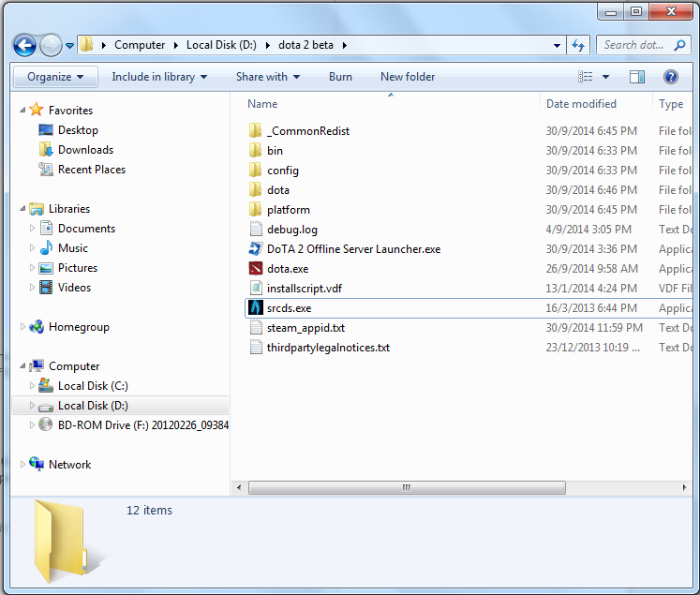Open Local Disk (C:) in tree
The width and height of the screenshot is (700, 595).
click(93, 386)
